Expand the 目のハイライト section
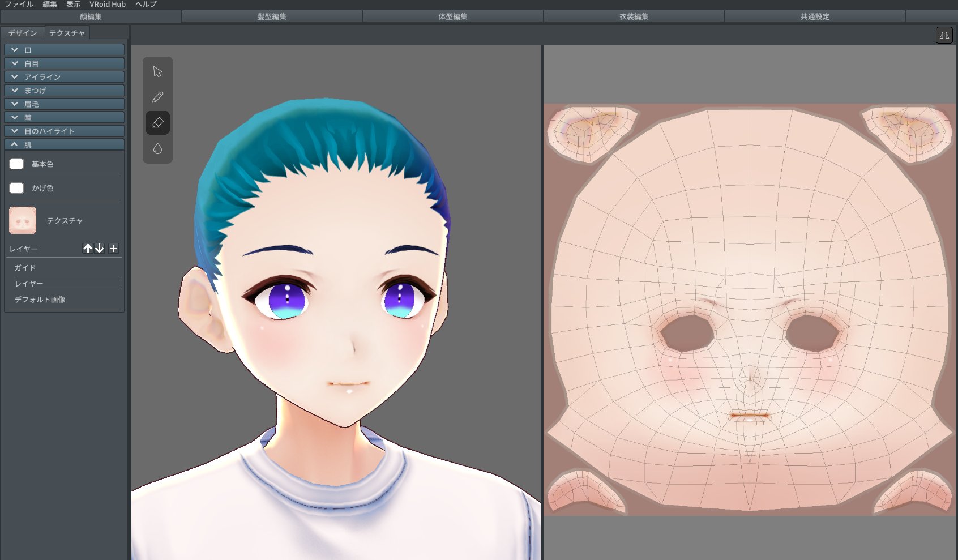 coord(64,131)
